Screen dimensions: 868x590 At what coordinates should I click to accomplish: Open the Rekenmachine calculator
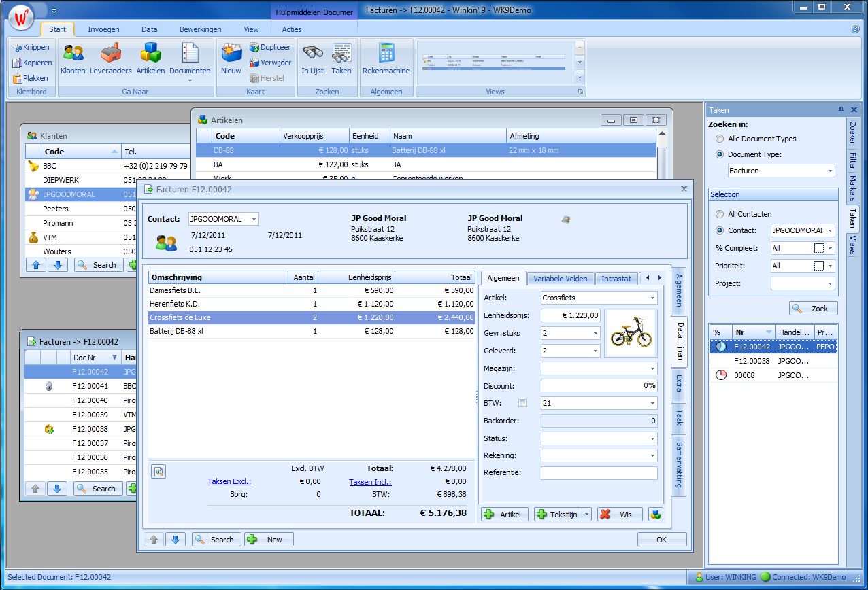pyautogui.click(x=386, y=58)
